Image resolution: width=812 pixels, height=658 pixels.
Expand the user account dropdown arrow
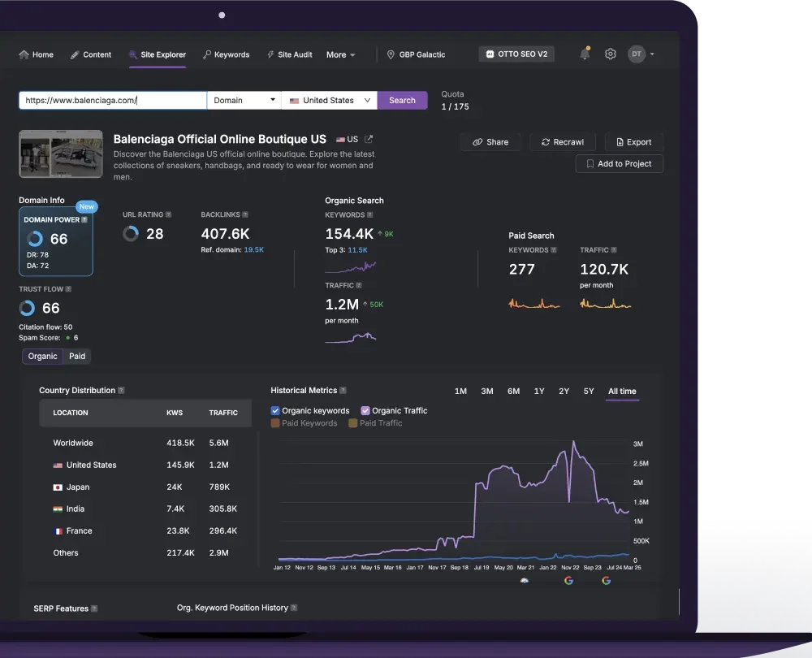coord(652,54)
